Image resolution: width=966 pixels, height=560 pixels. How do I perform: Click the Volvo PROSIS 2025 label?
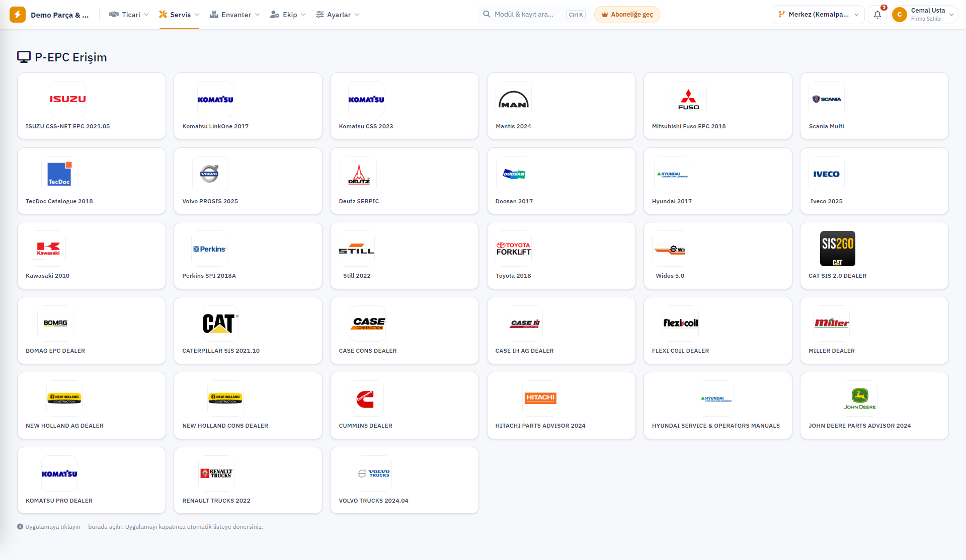point(210,201)
